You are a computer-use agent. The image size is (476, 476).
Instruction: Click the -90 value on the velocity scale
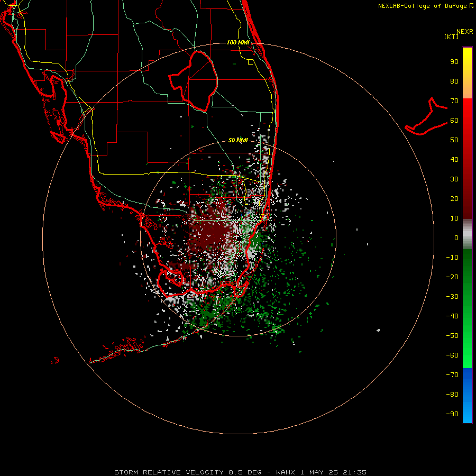pos(452,414)
